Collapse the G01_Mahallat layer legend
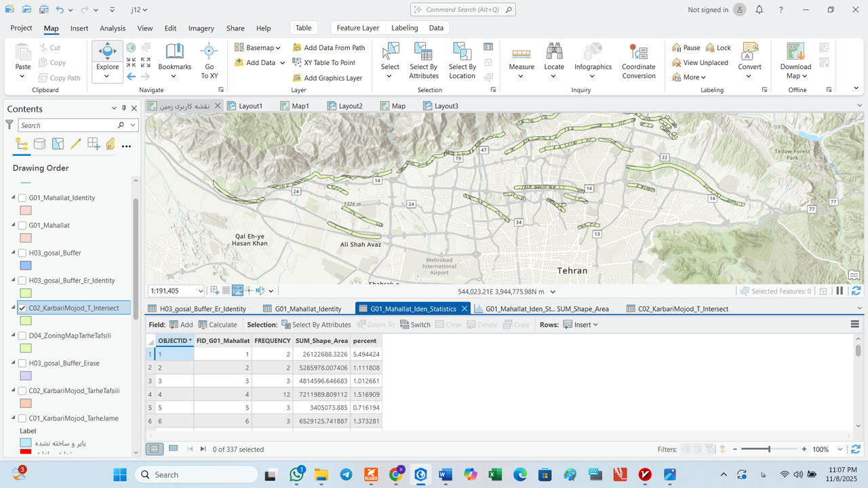This screenshot has width=868, height=488. 13,225
